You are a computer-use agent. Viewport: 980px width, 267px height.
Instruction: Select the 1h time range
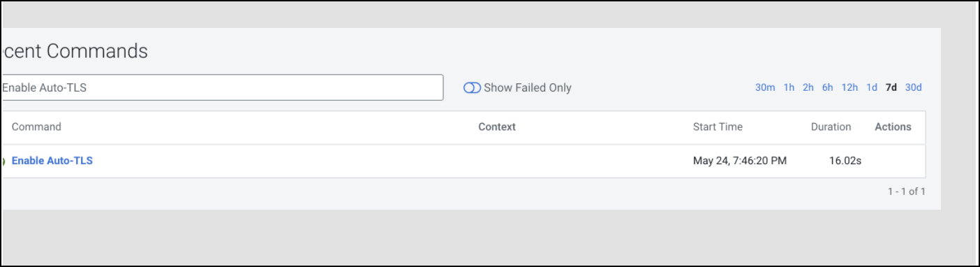pyautogui.click(x=789, y=87)
